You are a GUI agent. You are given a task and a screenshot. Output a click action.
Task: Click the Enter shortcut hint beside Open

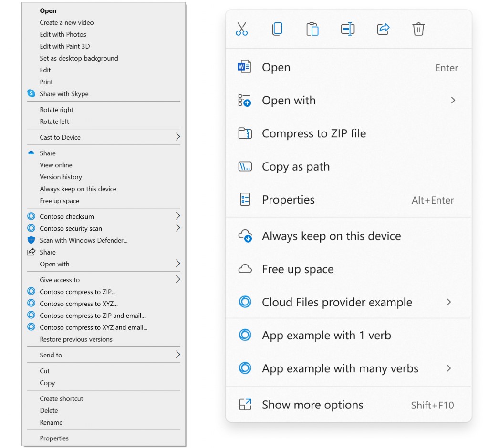(x=447, y=68)
